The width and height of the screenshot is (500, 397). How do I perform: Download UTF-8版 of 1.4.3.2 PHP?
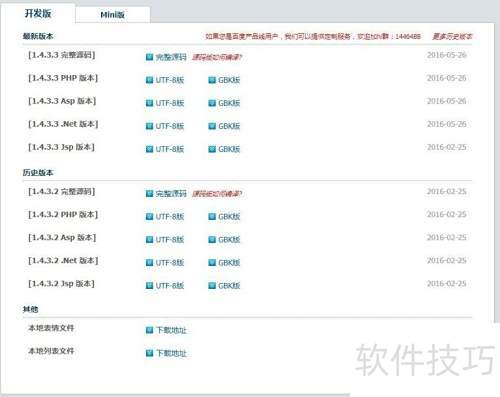[x=170, y=217]
